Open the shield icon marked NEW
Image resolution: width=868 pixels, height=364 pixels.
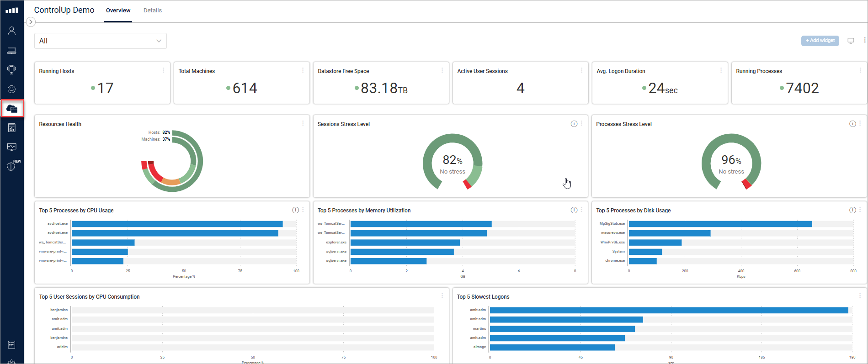coord(12,167)
